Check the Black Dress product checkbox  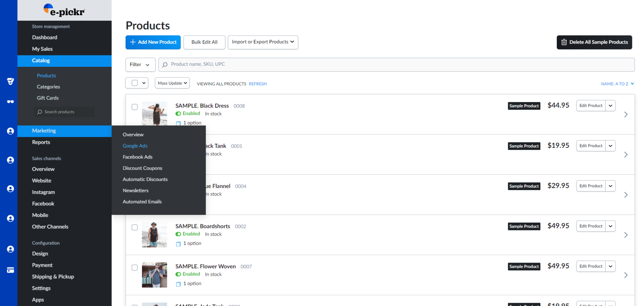point(135,107)
